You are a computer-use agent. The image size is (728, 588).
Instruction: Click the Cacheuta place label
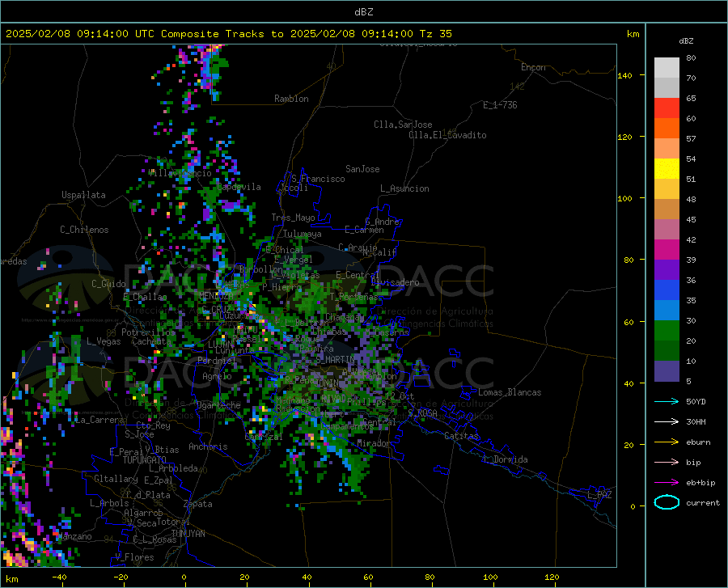click(x=151, y=341)
